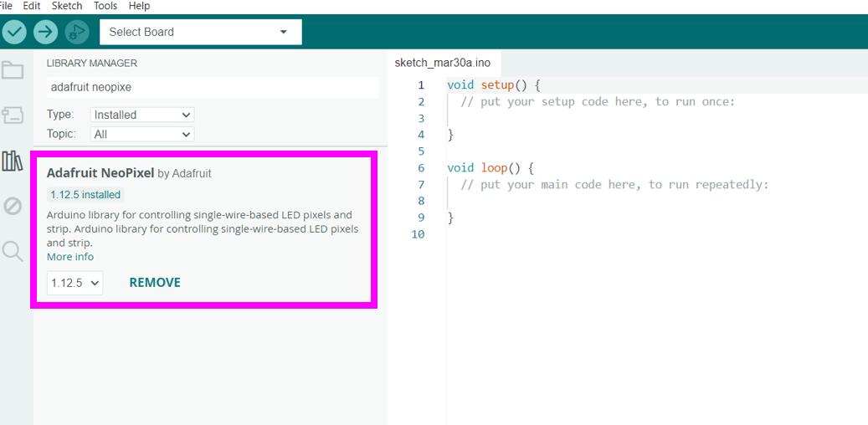Open the Boards Manager sidebar icon
Image resolution: width=868 pixels, height=425 pixels.
13,115
